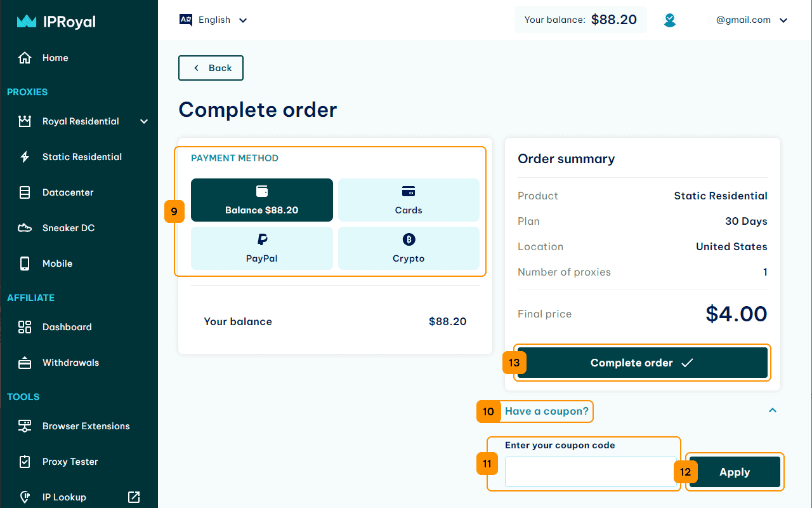Click the IPRoyal crown logo
The width and height of the screenshot is (812, 508).
coord(27,22)
